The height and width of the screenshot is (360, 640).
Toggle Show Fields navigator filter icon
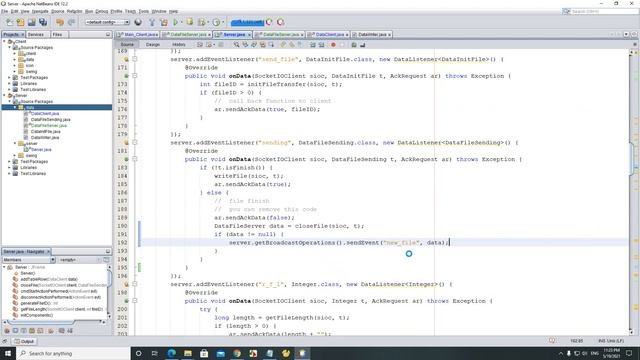(16, 331)
